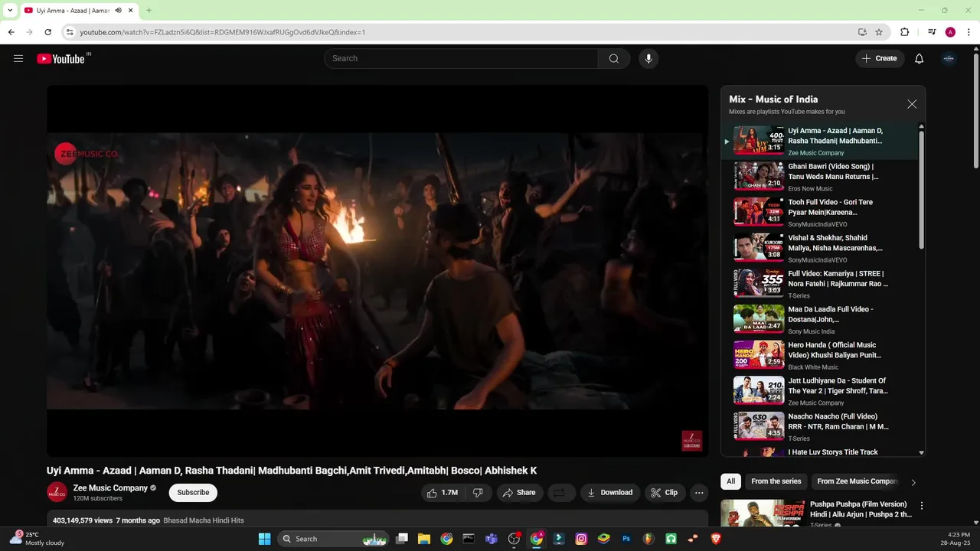The image size is (980, 551).
Task: Go back in browser history
Action: pos(11,32)
